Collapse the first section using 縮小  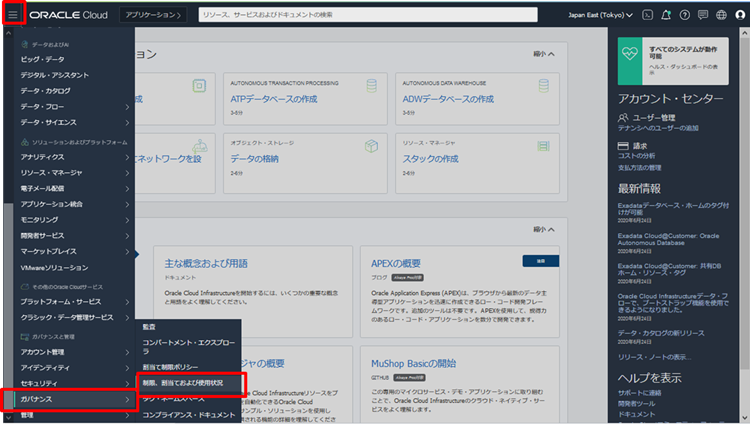coord(544,54)
